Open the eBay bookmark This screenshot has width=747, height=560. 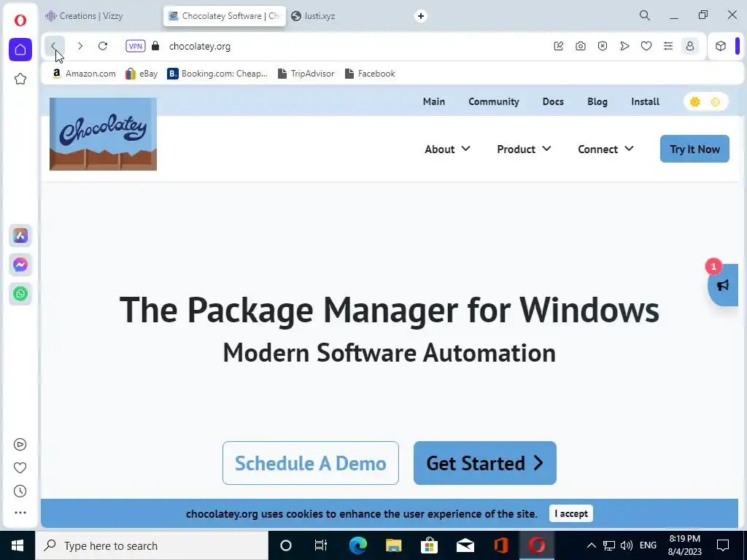[142, 74]
